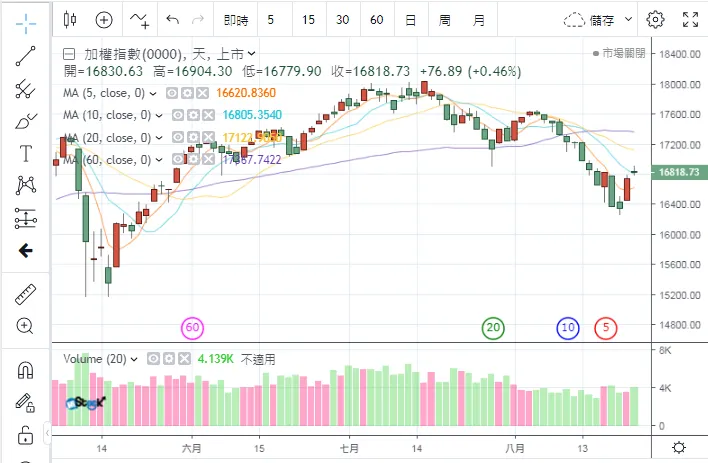This screenshot has width=708, height=463.
Task: Lock all drawing tools
Action: pos(25,435)
